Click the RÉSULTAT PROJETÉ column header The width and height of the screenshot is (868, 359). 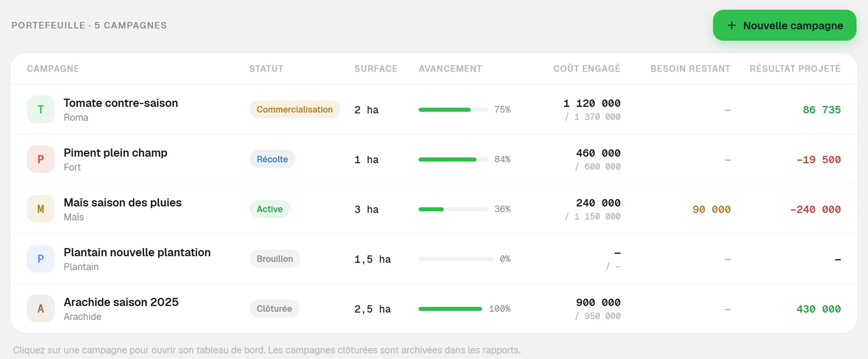[795, 69]
